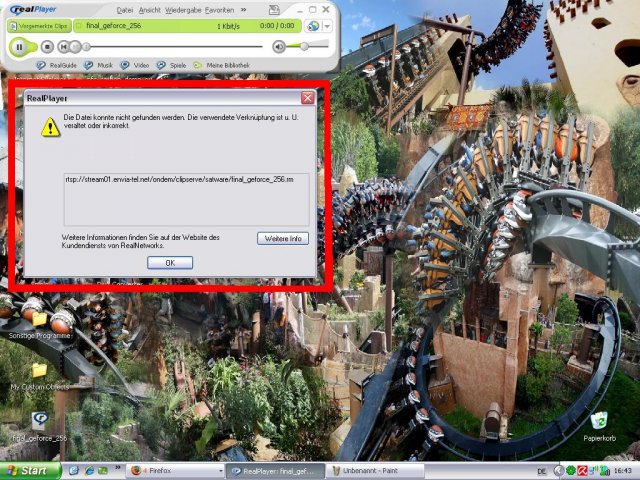This screenshot has height=480, width=640.
Task: Minimize the RealPlayer window
Action: (x=299, y=9)
